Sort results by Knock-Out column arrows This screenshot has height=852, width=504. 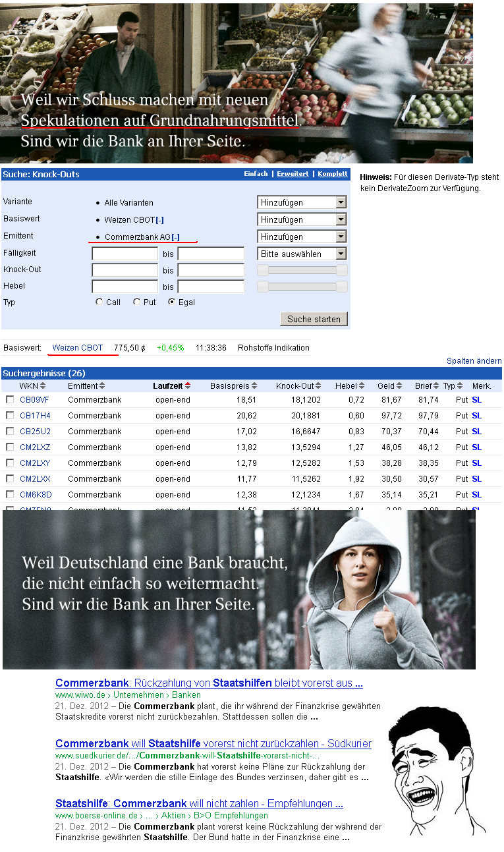click(318, 385)
